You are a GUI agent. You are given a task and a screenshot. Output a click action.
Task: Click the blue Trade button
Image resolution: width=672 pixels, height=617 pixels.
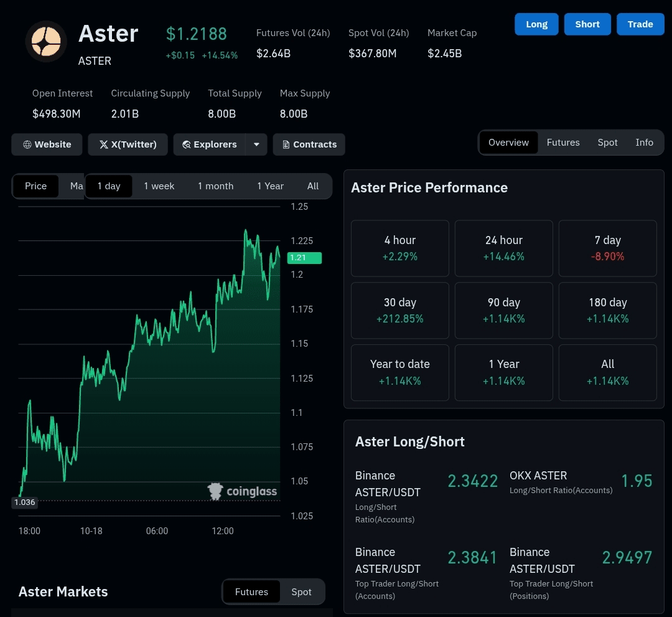(640, 24)
